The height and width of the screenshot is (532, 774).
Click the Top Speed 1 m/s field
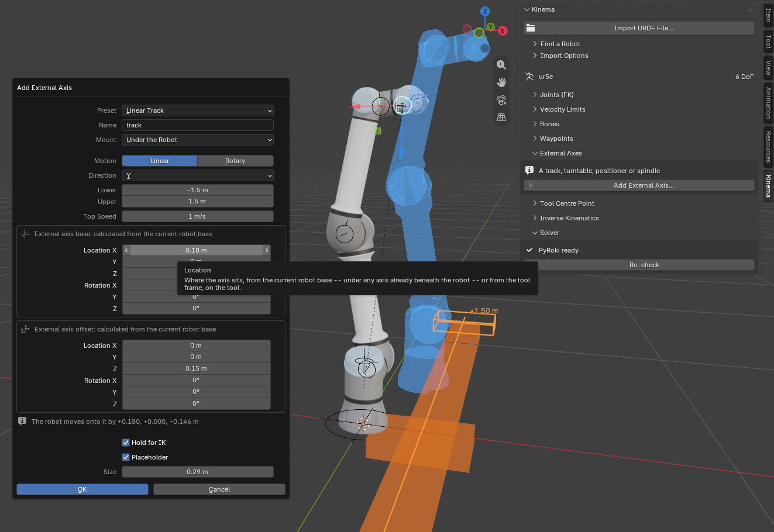point(198,216)
